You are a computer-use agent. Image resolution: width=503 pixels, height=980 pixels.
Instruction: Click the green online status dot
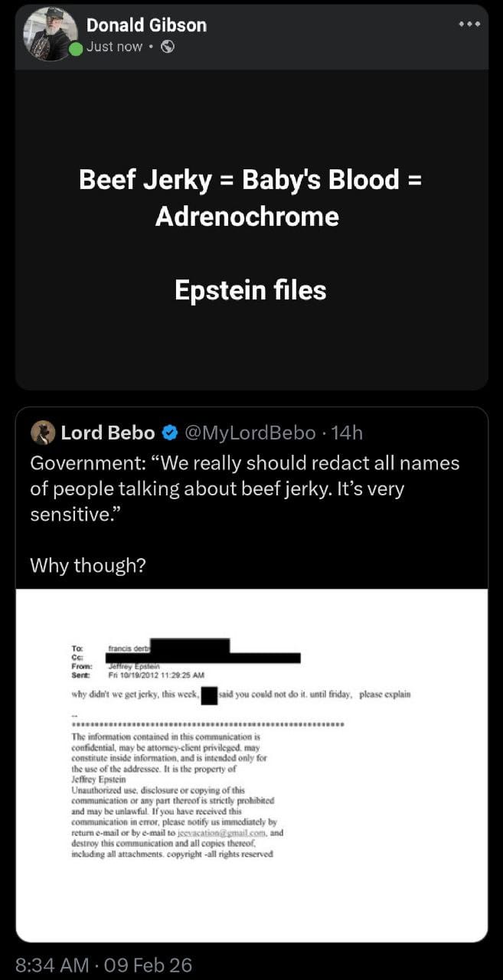pos(75,50)
